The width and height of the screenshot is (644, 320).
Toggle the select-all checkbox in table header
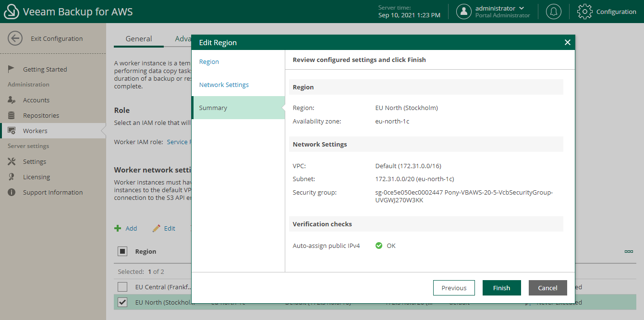pyautogui.click(x=122, y=251)
